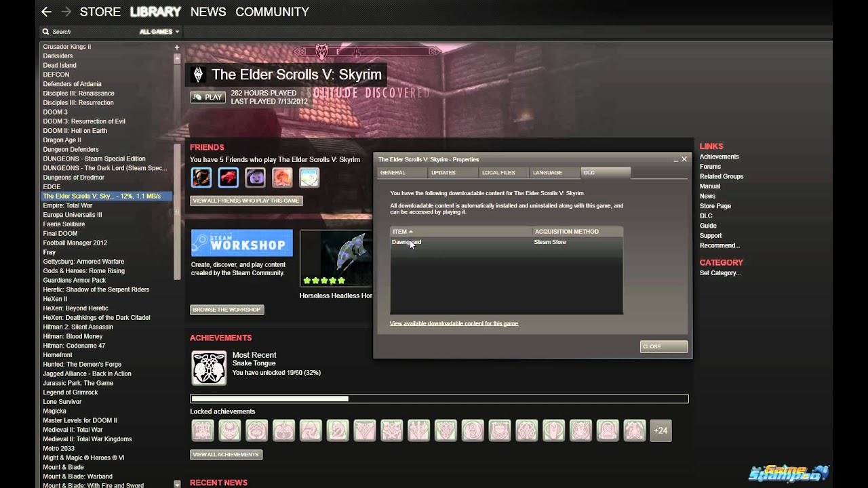This screenshot has height=488, width=868.
Task: Go forward with the right arrow
Action: click(66, 12)
